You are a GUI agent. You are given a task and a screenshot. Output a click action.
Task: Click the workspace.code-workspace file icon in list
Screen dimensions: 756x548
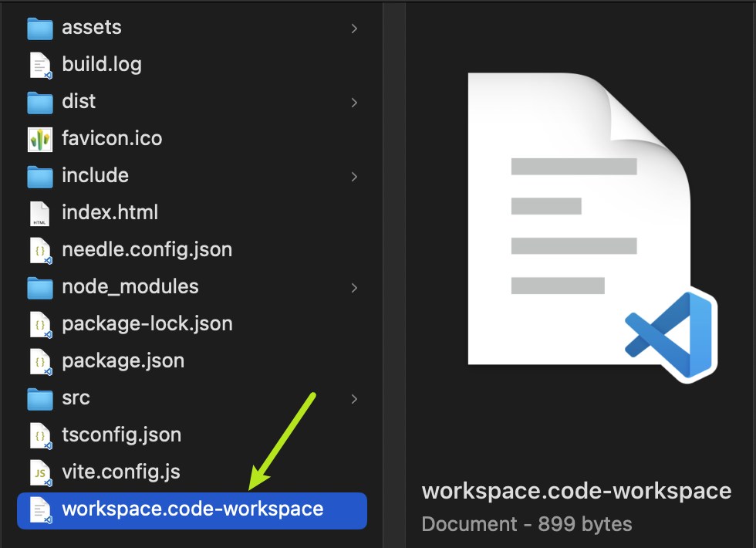point(40,510)
